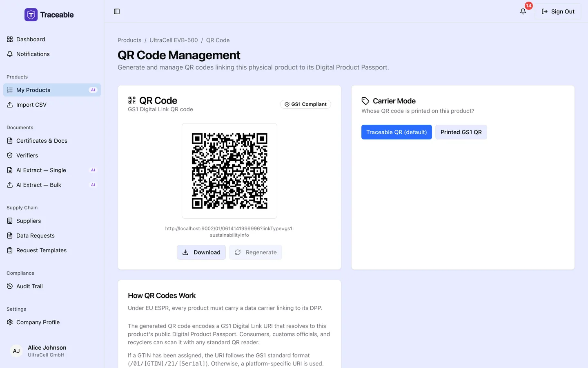Select Traceable QR (default) carrier mode
The image size is (588, 368).
pyautogui.click(x=396, y=132)
